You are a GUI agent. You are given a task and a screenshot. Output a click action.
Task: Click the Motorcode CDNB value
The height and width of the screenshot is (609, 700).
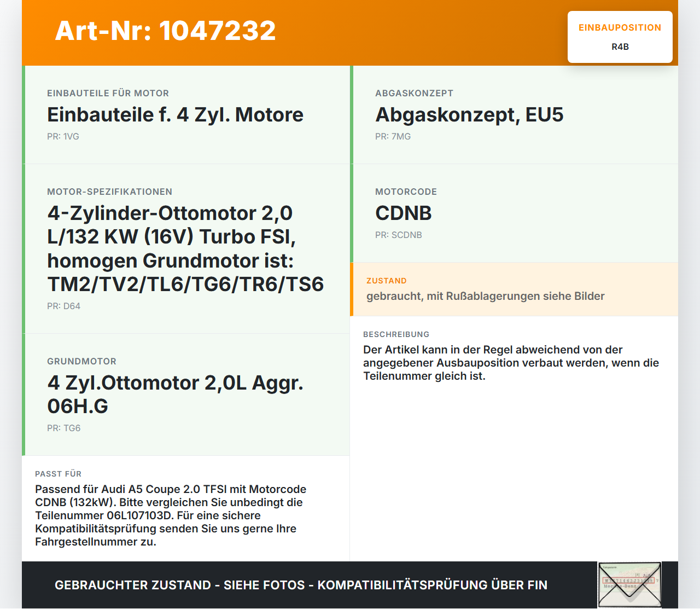coord(404,213)
